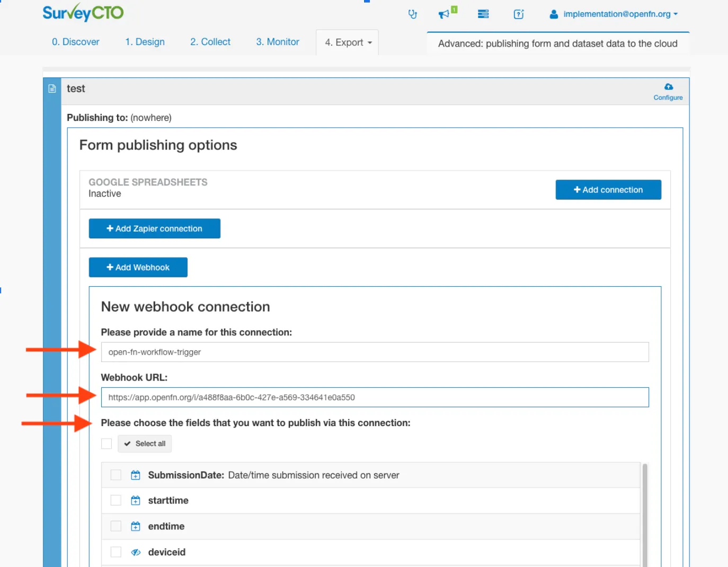Select the Advanced publishing to the cloud tab
Screen dimensions: 728x567
click(558, 43)
